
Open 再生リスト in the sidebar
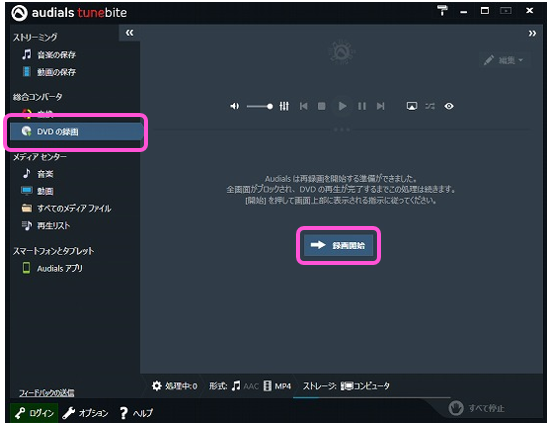click(53, 226)
